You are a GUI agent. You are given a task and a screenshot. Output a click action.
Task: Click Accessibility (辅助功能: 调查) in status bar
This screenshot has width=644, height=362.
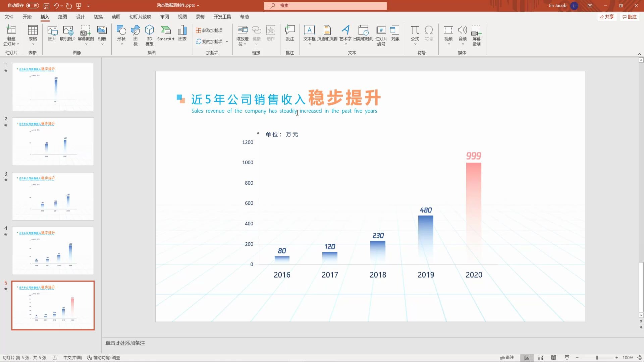104,358
